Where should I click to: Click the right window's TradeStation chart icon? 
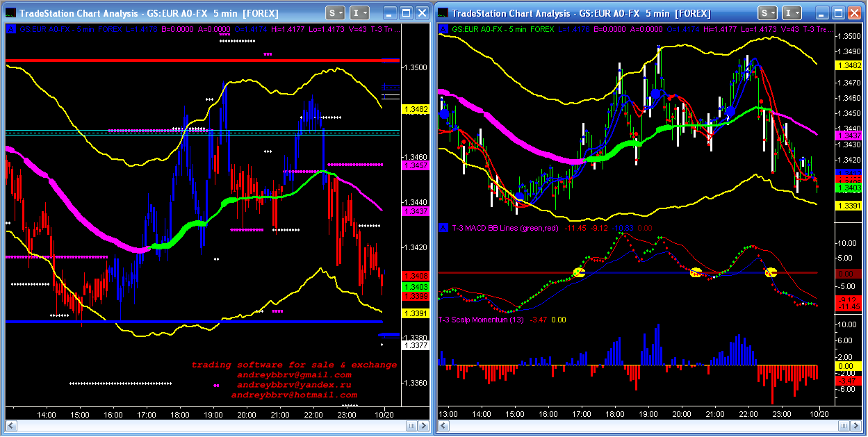442,13
